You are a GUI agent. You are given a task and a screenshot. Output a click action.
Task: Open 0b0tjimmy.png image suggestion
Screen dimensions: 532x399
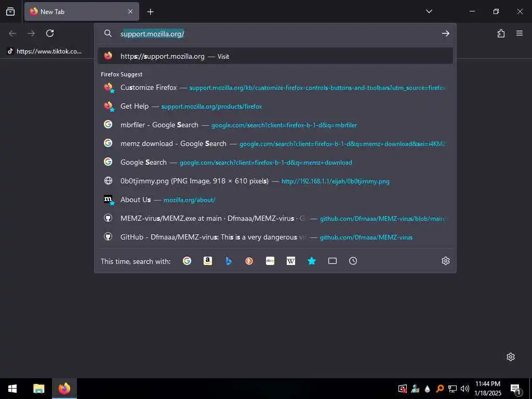coord(275,181)
